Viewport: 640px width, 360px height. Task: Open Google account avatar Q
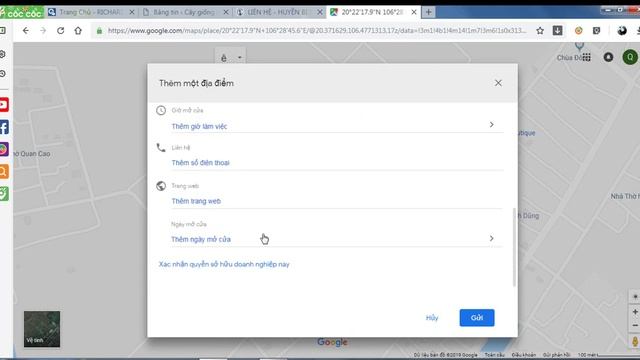click(630, 57)
